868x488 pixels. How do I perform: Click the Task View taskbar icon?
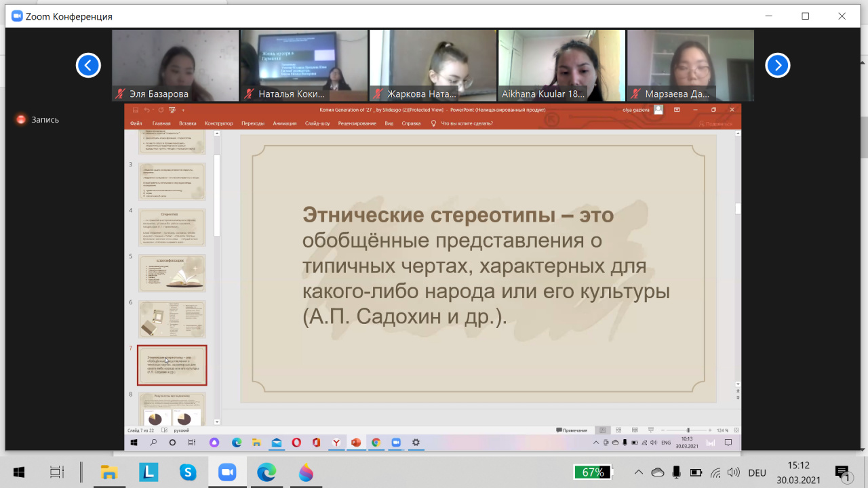pos(58,472)
